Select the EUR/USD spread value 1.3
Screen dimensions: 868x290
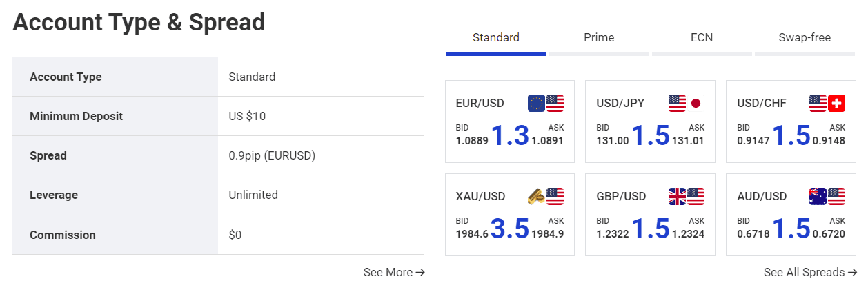(x=510, y=135)
